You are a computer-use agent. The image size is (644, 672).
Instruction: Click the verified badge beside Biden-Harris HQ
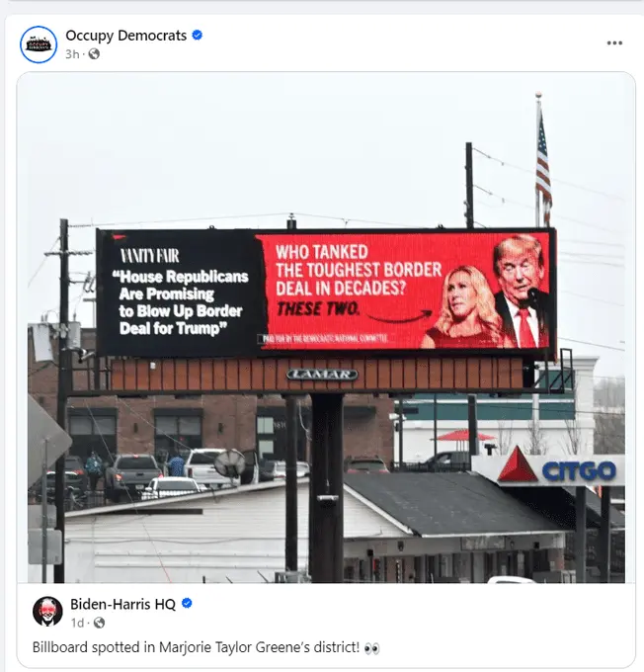click(187, 604)
